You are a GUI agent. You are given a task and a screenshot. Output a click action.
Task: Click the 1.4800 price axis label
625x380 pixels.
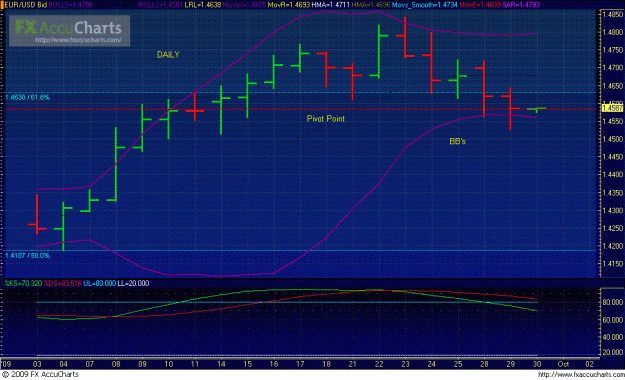pyautogui.click(x=613, y=32)
